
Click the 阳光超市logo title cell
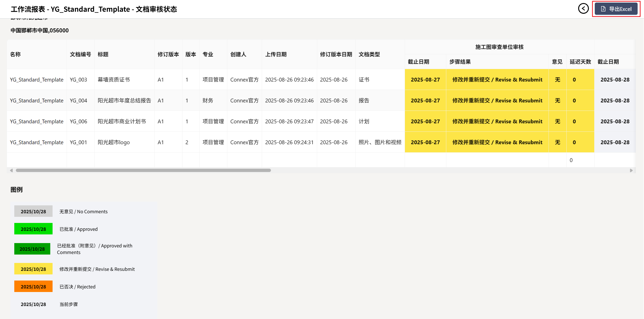(x=114, y=142)
